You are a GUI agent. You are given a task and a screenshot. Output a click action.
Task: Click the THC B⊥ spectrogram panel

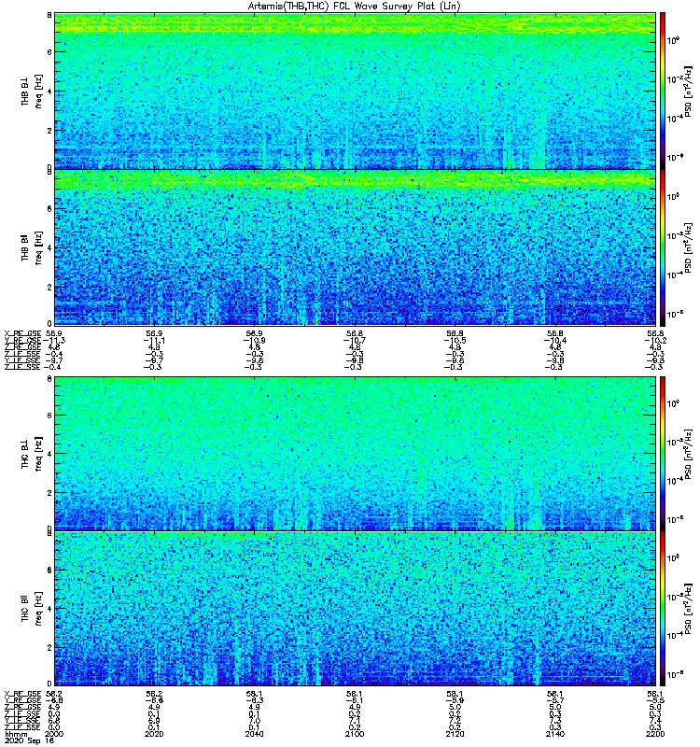356,454
